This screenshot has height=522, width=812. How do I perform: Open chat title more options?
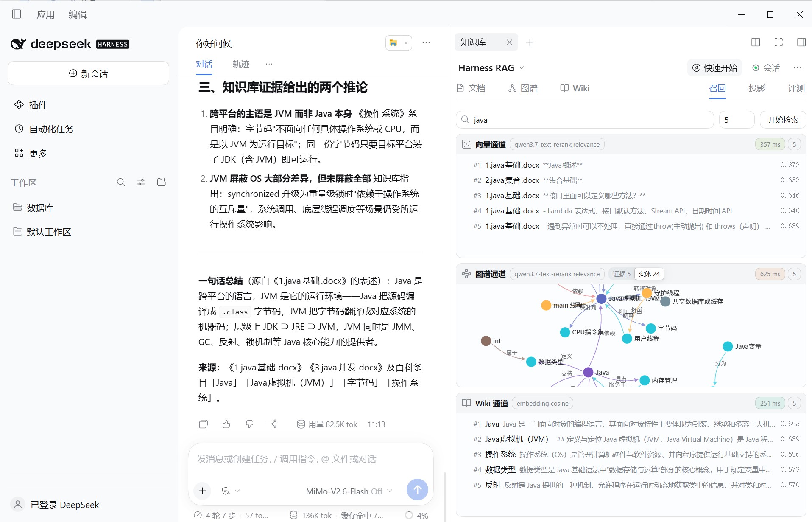pyautogui.click(x=426, y=42)
